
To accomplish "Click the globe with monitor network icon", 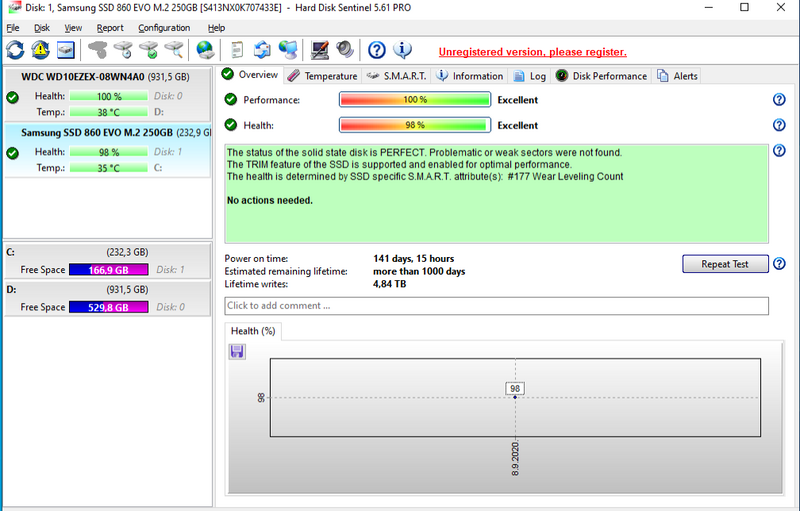I will click(288, 50).
